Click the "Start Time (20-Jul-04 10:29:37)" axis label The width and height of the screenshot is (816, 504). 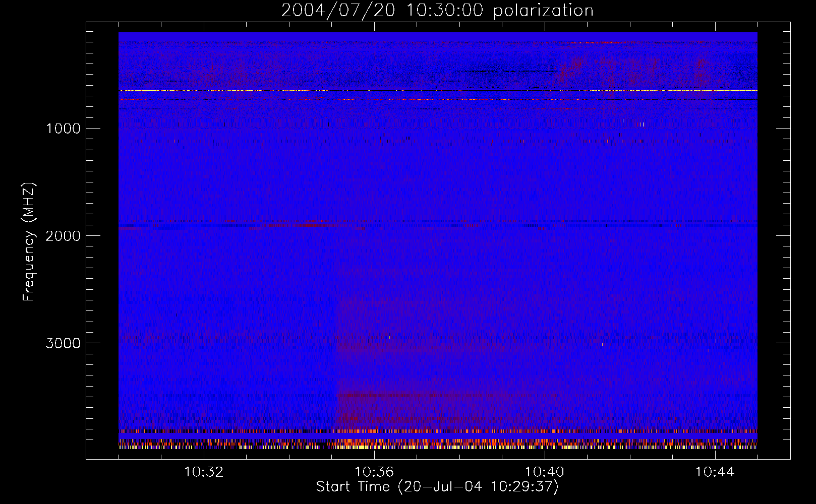(x=437, y=487)
